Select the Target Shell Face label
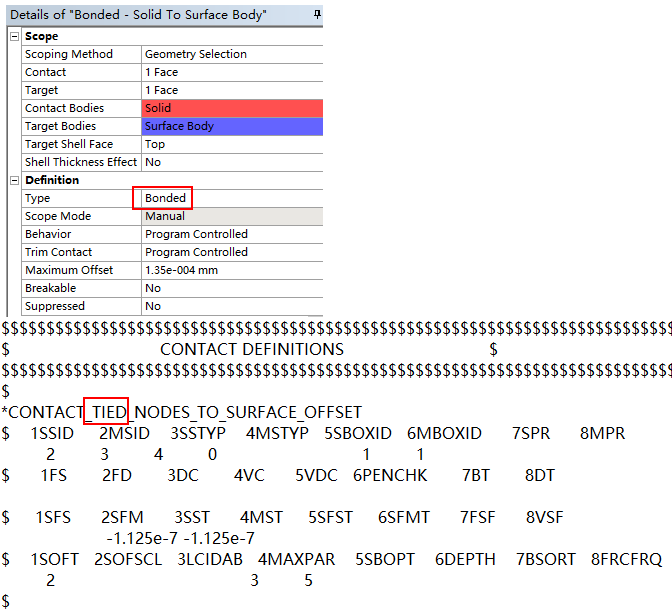Screen dimensions: 672x610 point(69,144)
